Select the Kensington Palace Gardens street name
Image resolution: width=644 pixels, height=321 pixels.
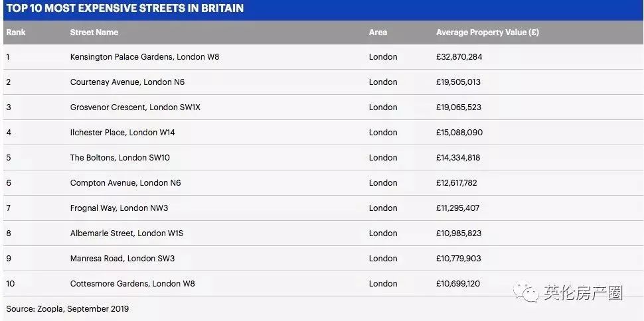[144, 57]
